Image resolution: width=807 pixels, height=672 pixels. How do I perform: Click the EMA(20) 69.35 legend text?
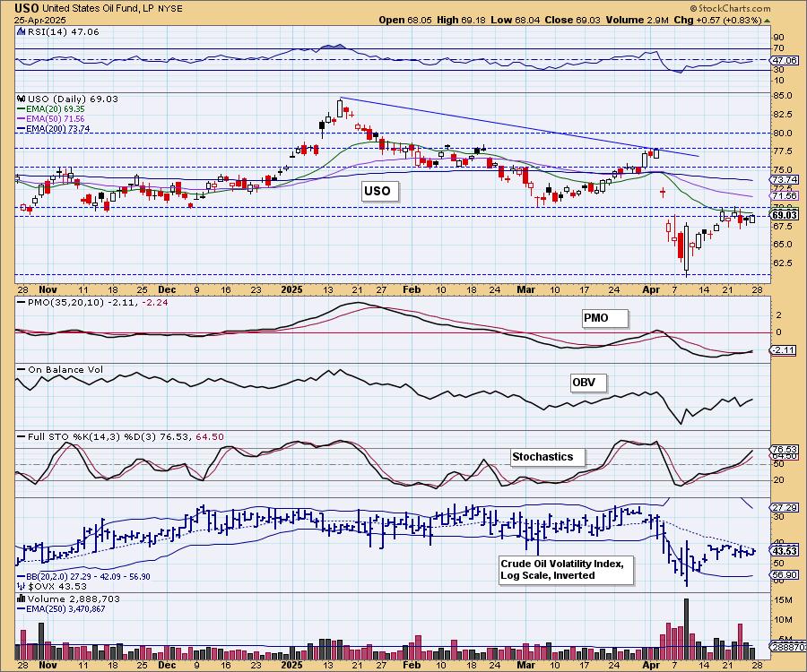56,109
